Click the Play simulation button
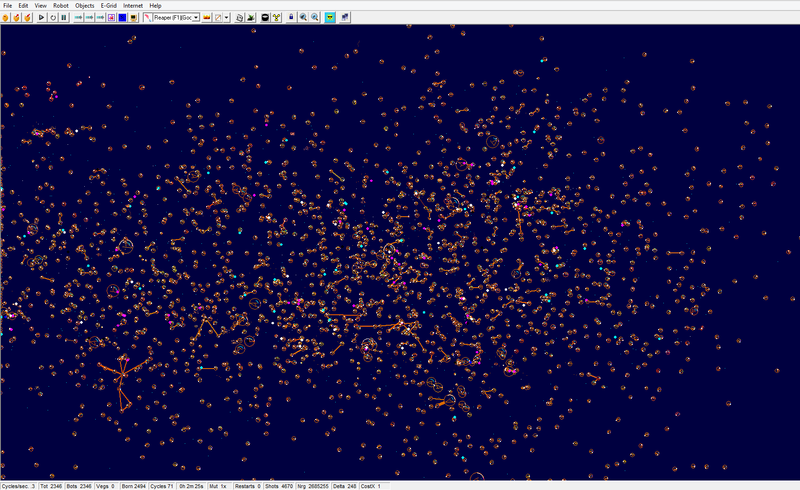Viewport: 800px width, 490px height. (41, 17)
